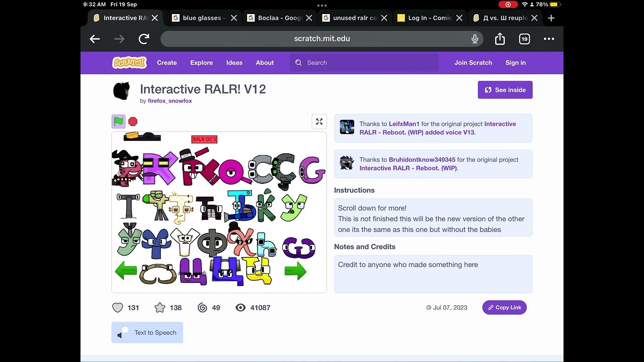Open the tab switcher showing 19 tabs
This screenshot has width=644, height=362.
click(524, 39)
